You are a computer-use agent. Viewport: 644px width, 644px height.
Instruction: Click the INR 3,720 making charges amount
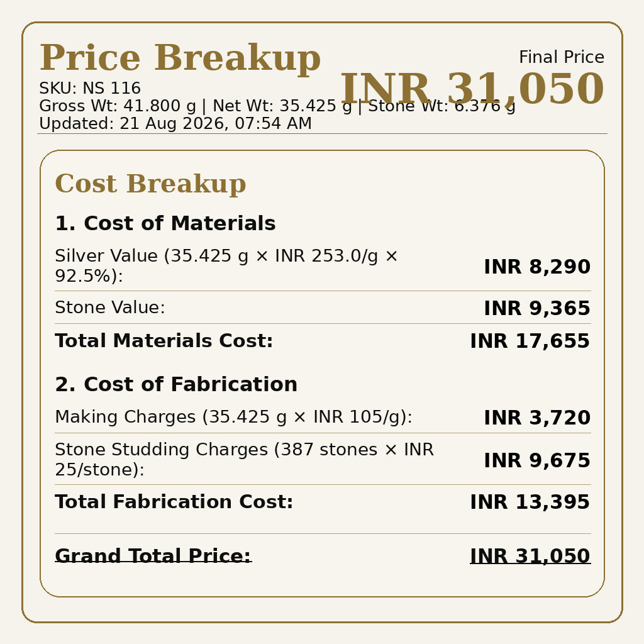point(537,418)
